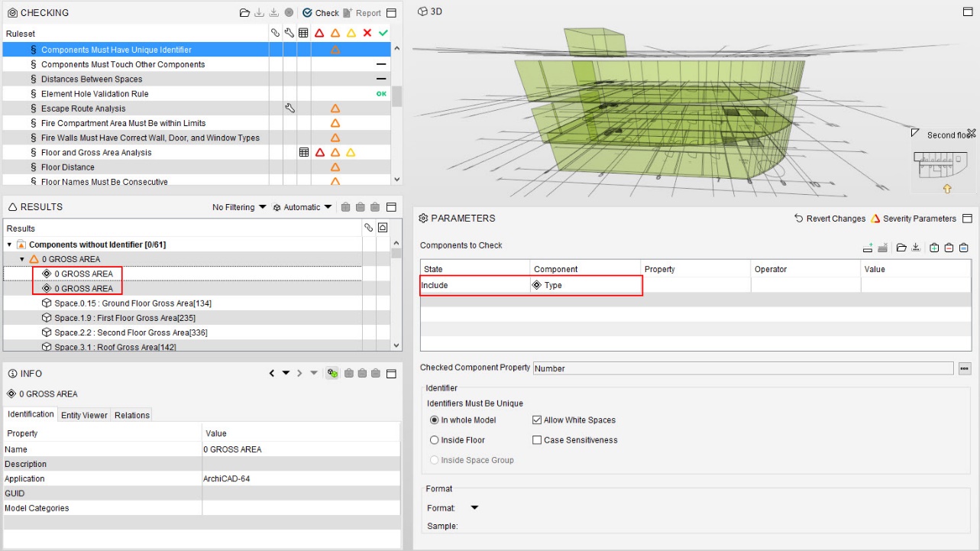Click the green components icon in Info toolbar
Screen dimensions: 980x551
coord(332,374)
